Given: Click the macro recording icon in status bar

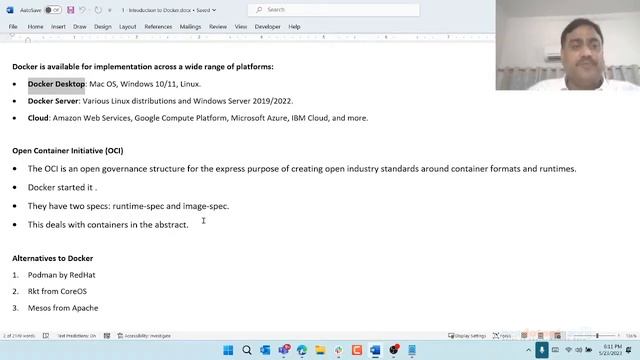Looking at the screenshot, I should (x=107, y=336).
